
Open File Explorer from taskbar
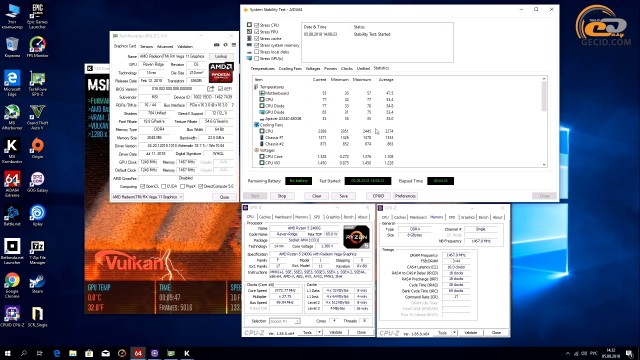(73, 353)
